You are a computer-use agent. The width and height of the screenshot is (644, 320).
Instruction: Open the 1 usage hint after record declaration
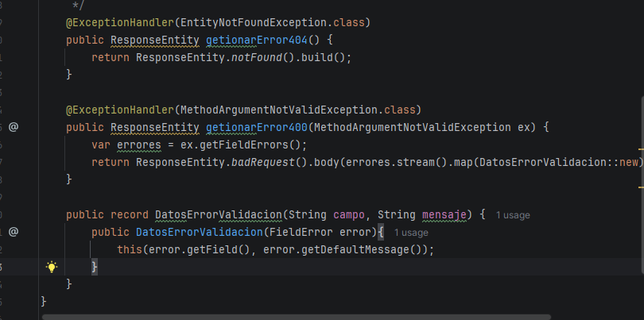tap(513, 215)
